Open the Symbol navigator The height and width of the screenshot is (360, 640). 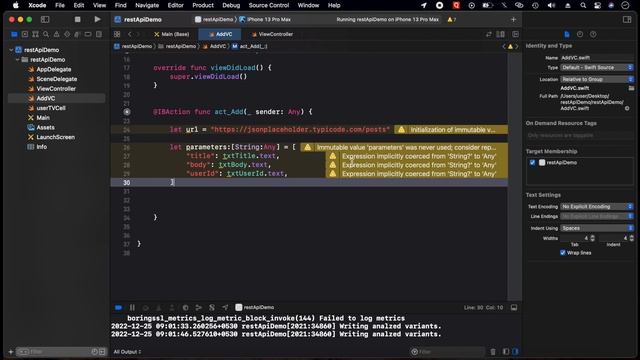click(x=36, y=34)
